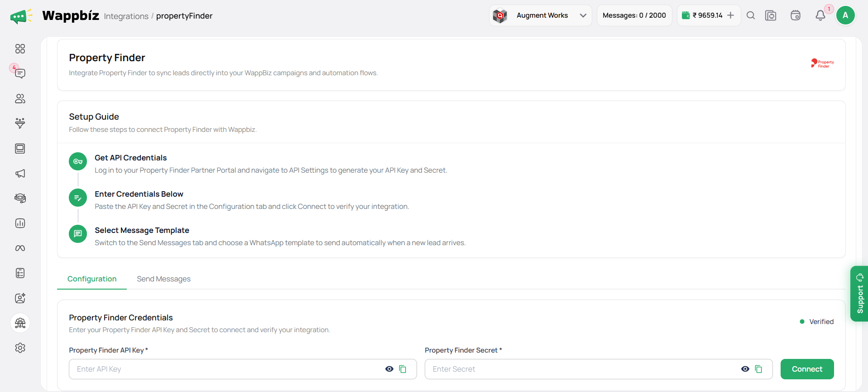This screenshot has height=392, width=868.
Task: Click the propertyFinder breadcrumb
Action: coord(184,16)
